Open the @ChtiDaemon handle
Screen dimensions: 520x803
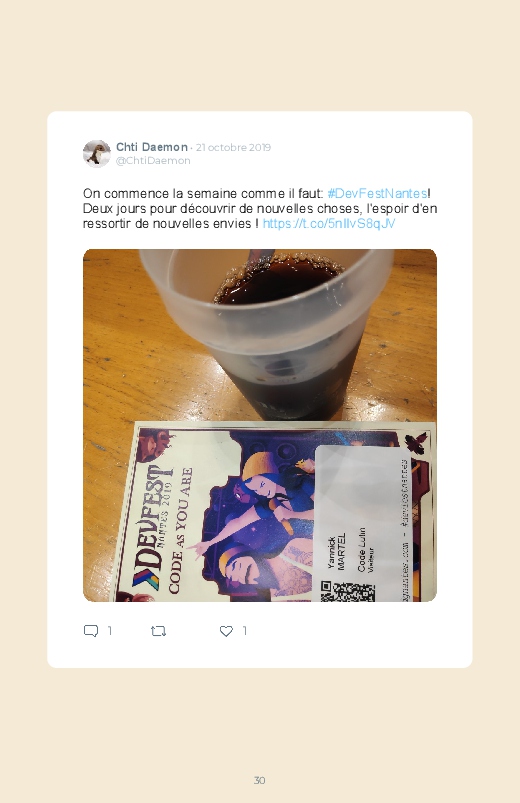[153, 160]
